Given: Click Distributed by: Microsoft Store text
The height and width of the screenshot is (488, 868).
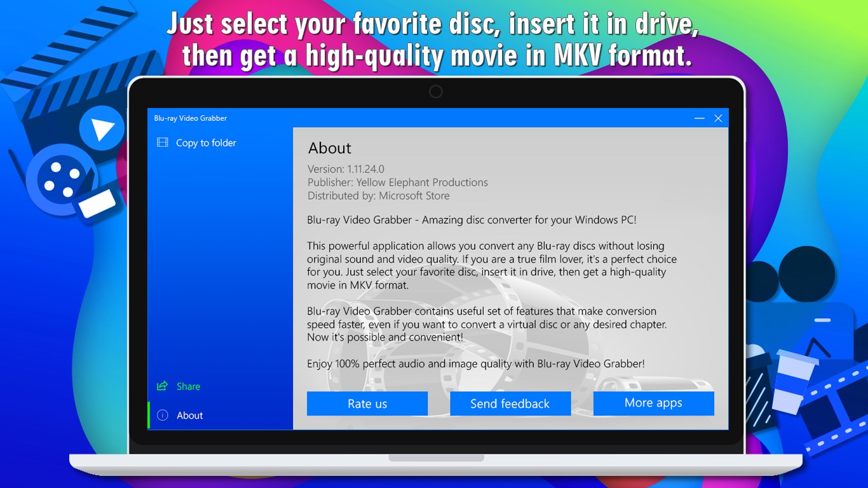Looking at the screenshot, I should point(379,196).
